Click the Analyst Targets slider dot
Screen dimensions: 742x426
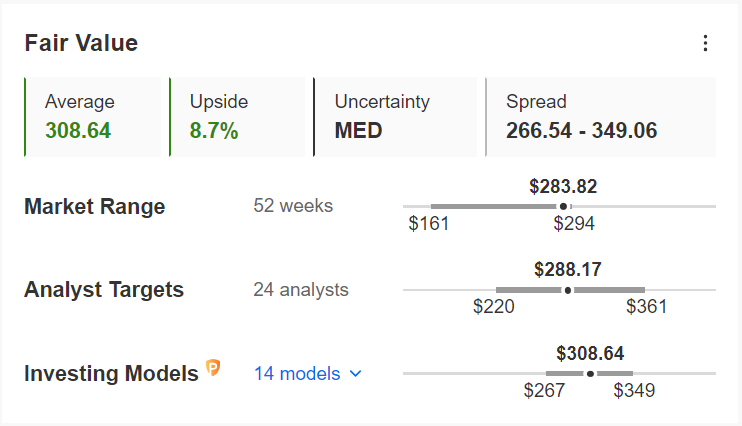coord(568,290)
